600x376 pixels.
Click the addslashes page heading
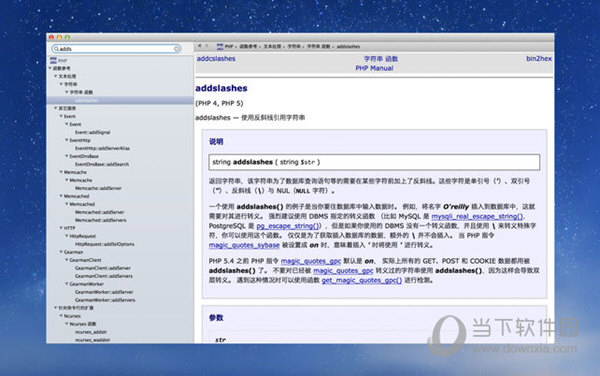tap(221, 88)
